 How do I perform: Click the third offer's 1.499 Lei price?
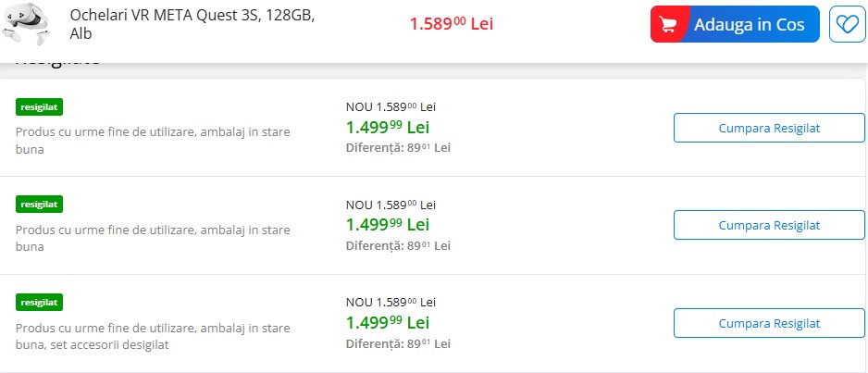pos(388,323)
